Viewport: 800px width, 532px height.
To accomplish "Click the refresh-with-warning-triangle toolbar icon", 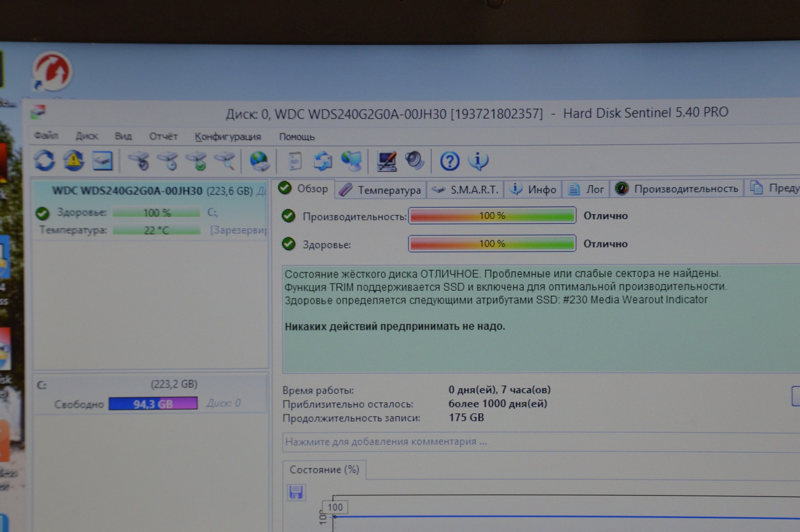I will 73,161.
